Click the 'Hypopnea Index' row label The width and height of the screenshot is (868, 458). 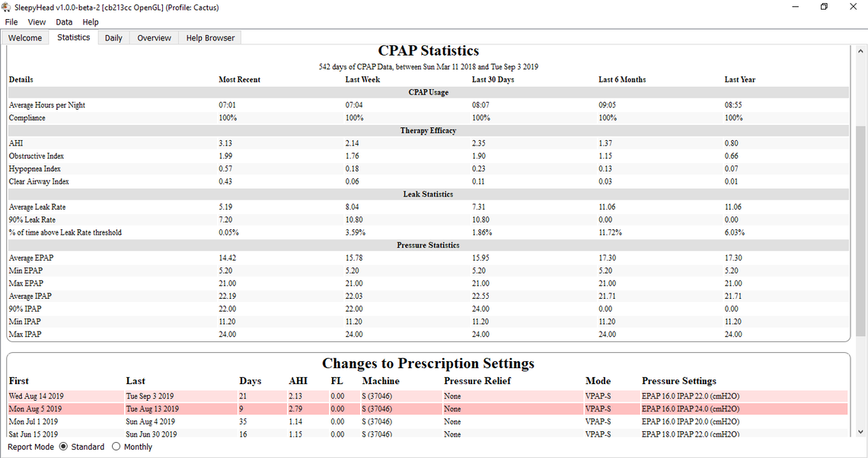[34, 169]
